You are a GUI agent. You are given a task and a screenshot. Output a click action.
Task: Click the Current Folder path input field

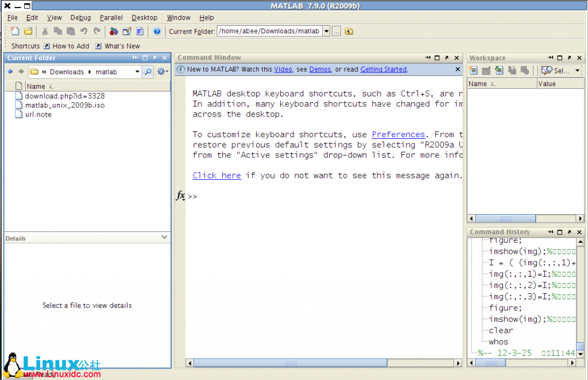tap(269, 31)
